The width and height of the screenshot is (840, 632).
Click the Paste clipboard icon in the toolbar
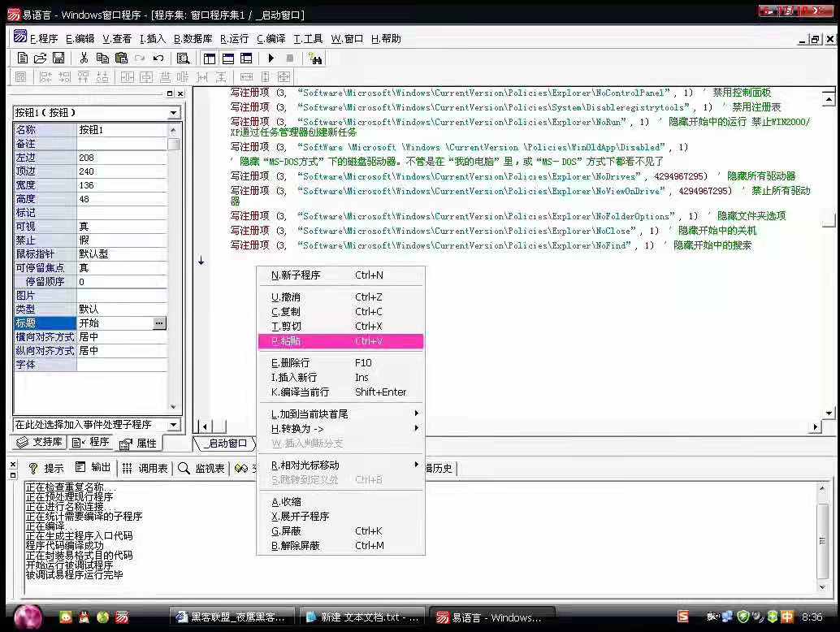[121, 58]
